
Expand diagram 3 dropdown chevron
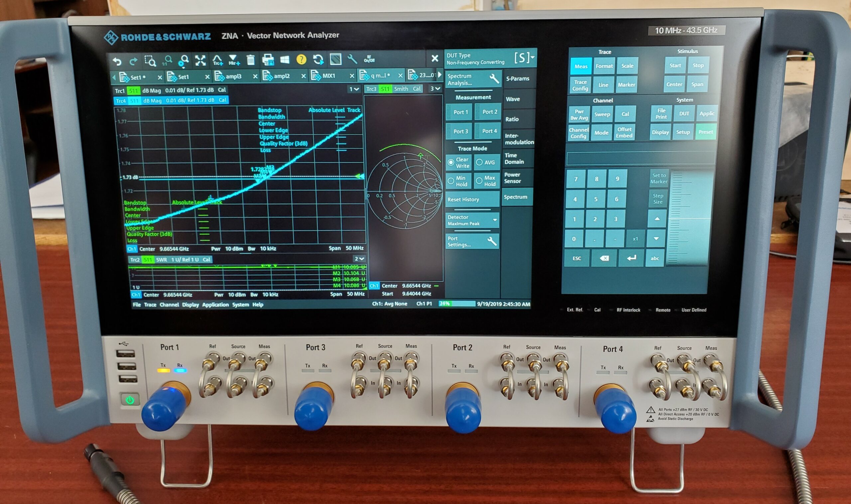[x=435, y=89]
